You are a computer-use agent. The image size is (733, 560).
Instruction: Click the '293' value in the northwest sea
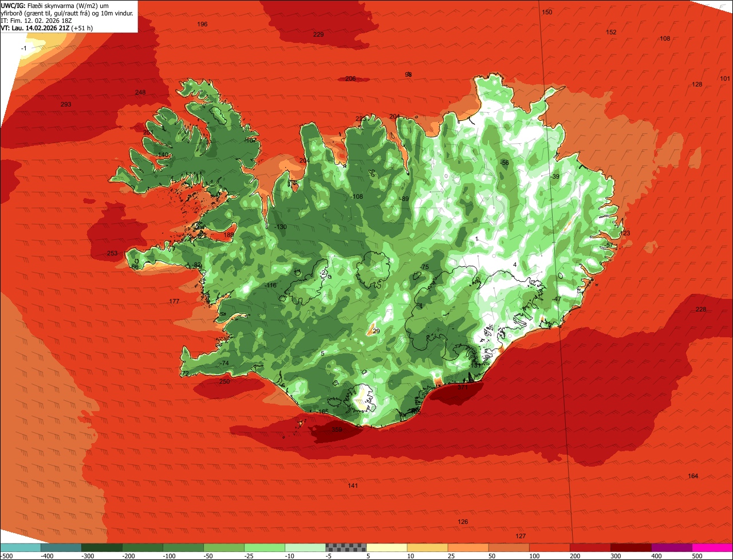point(66,104)
